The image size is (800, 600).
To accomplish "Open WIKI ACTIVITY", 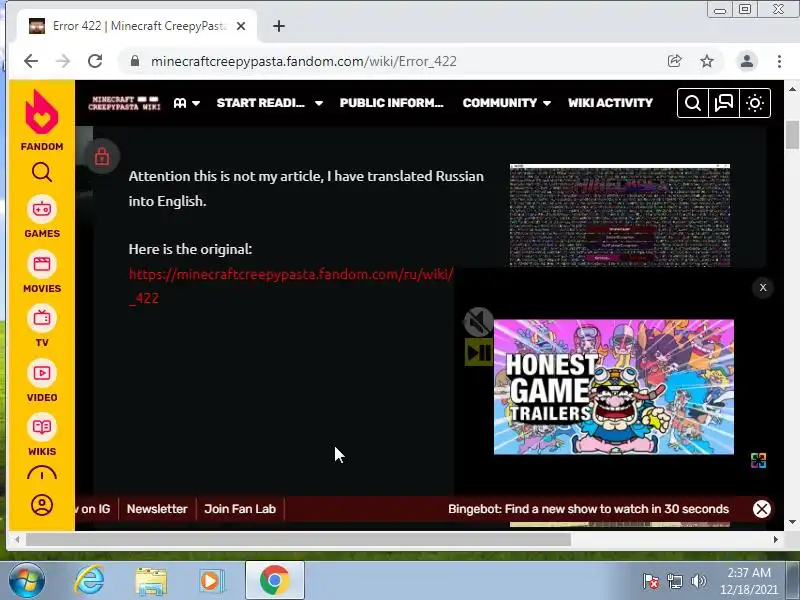I will [610, 103].
